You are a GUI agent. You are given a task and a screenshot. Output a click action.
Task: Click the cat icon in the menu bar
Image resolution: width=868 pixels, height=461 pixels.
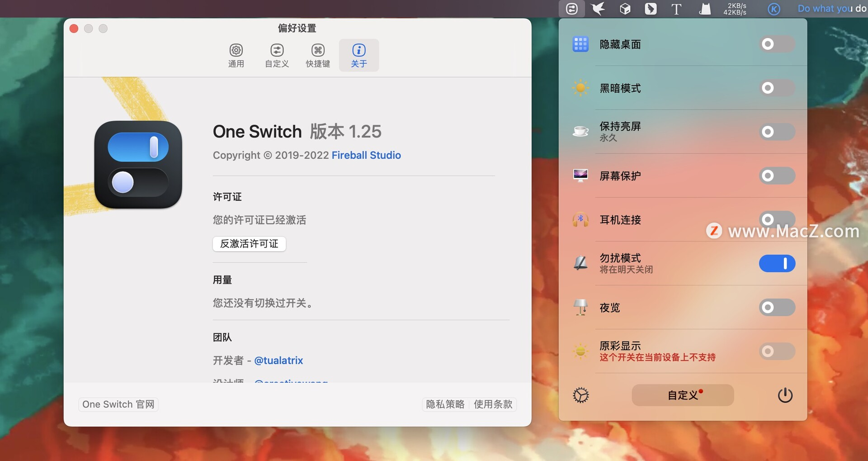pyautogui.click(x=705, y=9)
